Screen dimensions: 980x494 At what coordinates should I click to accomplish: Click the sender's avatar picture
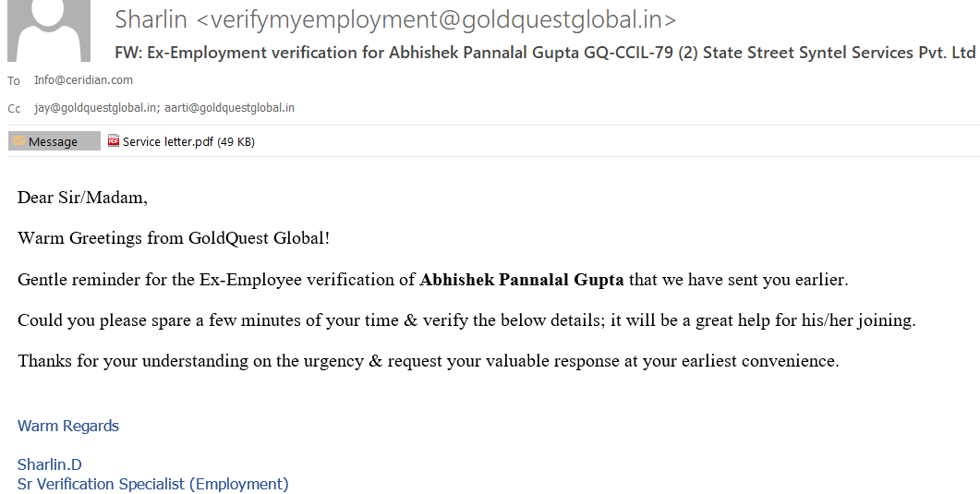click(x=48, y=31)
